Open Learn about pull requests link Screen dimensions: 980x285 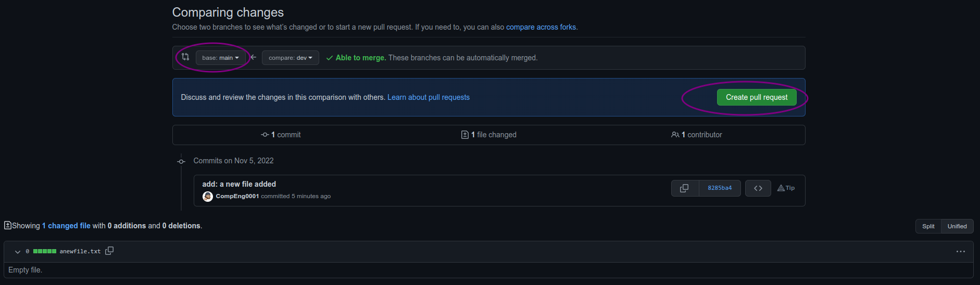point(428,97)
